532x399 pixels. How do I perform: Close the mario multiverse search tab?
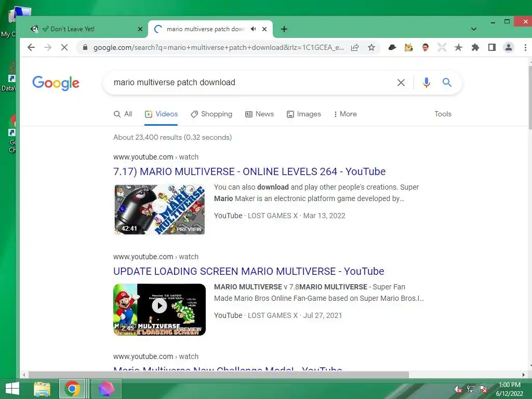pyautogui.click(x=264, y=29)
